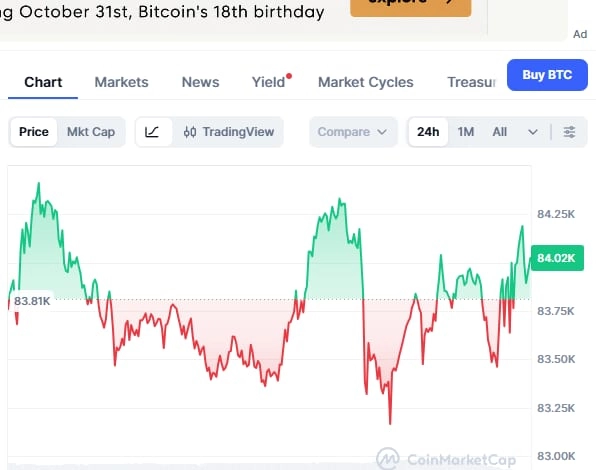Switch to Price view
Viewport: 596px width, 470px height.
(34, 132)
